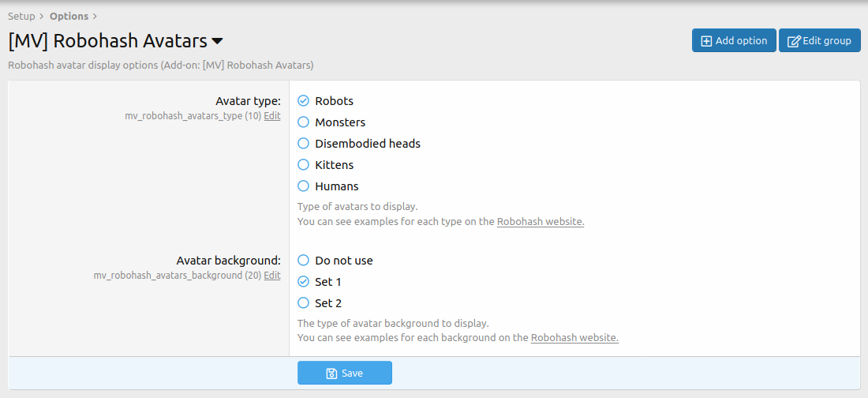This screenshot has height=398, width=868.
Task: Click the floppy disk icon on Save
Action: pyautogui.click(x=331, y=374)
